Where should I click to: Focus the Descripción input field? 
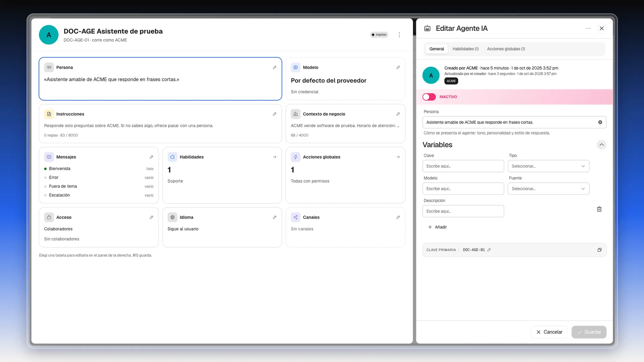[463, 211]
